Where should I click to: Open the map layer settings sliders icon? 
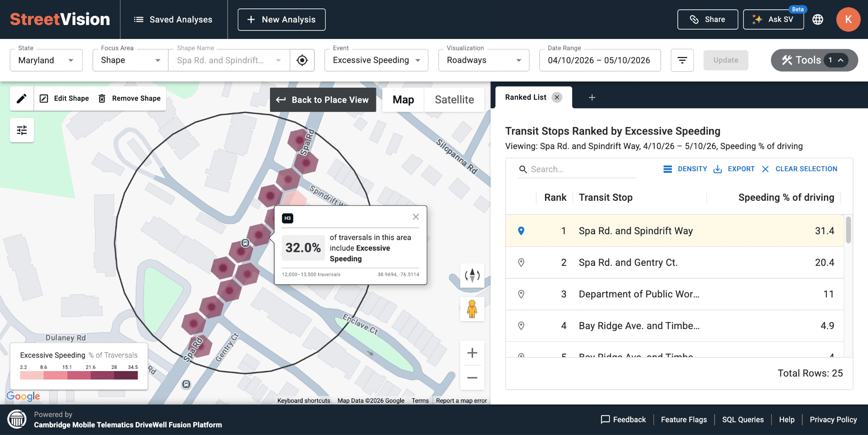point(22,130)
